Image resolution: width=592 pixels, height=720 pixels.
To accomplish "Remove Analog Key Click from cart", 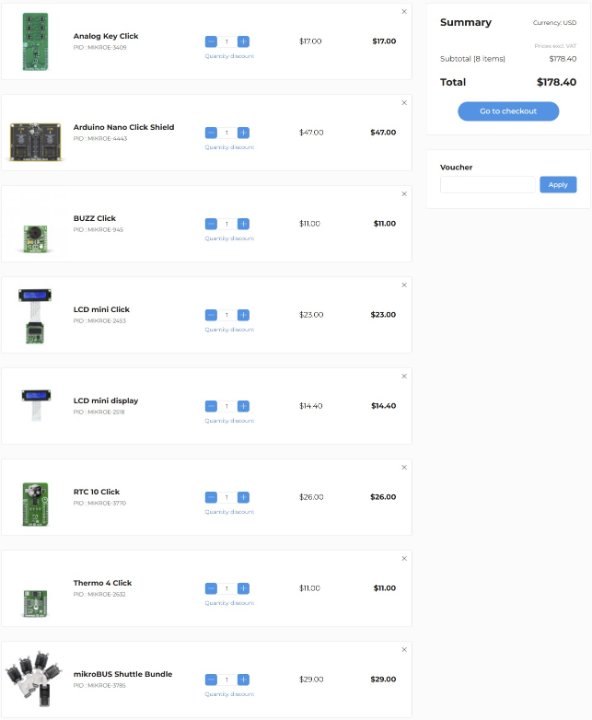I will 404,11.
